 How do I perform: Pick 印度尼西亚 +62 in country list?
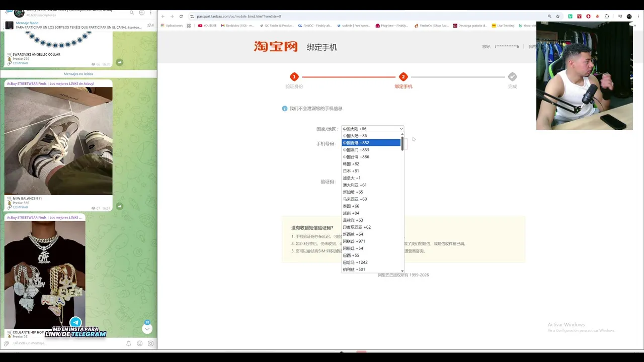[371, 227]
